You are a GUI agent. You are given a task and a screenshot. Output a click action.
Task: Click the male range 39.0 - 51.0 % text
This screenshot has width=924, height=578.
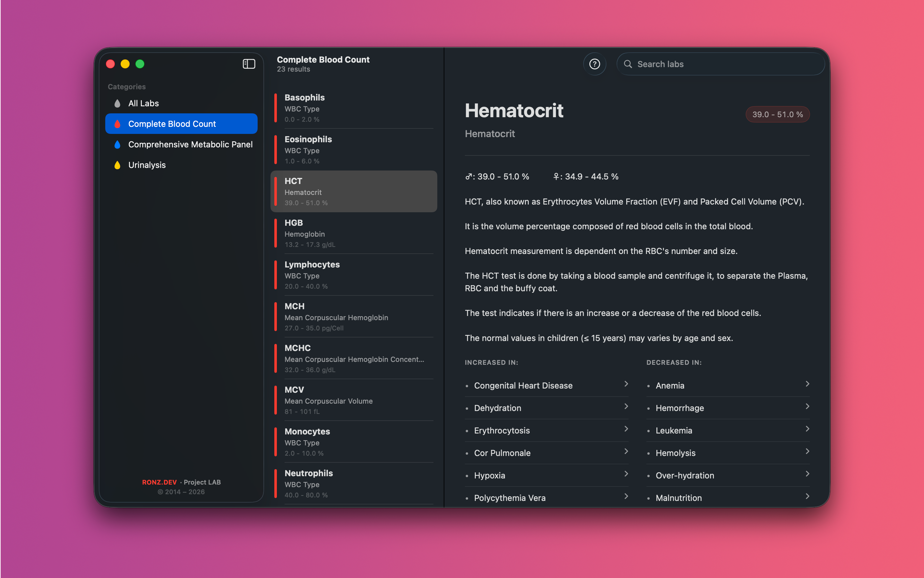point(497,177)
